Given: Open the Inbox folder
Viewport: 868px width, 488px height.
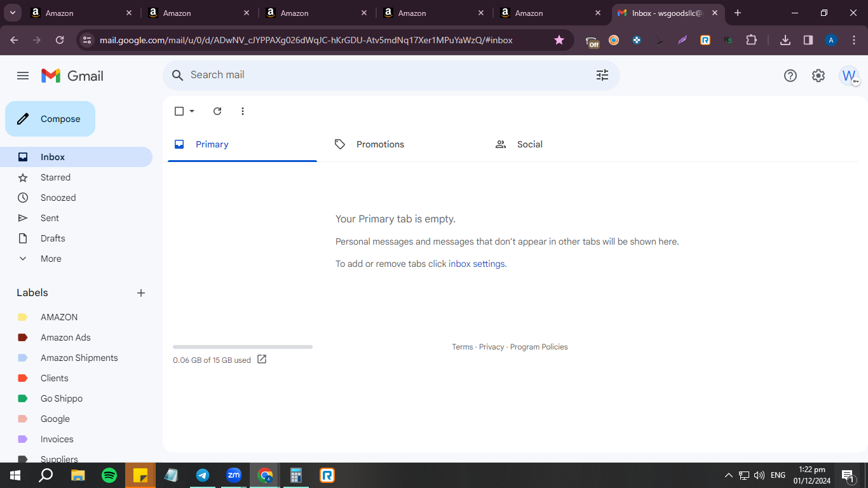Looking at the screenshot, I should click(x=76, y=157).
